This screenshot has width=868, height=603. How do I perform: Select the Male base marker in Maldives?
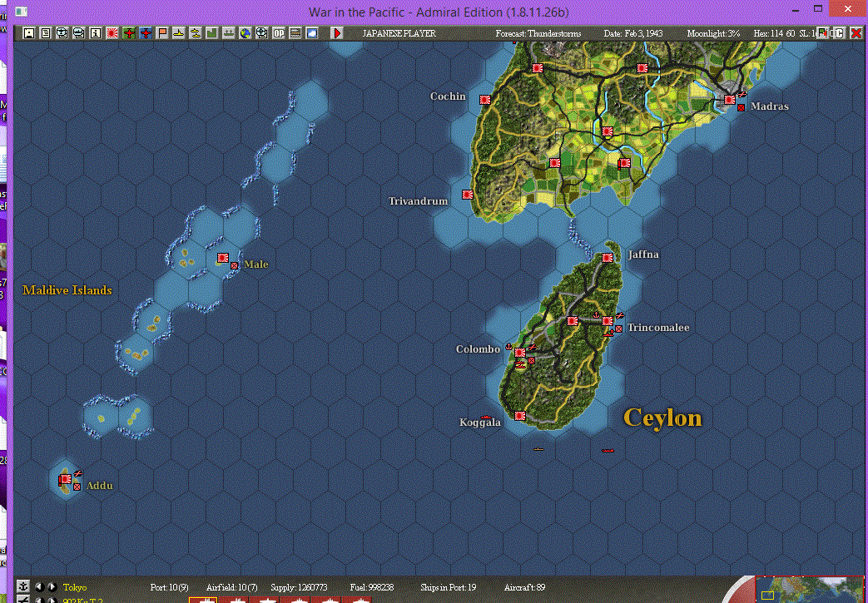pyautogui.click(x=223, y=258)
